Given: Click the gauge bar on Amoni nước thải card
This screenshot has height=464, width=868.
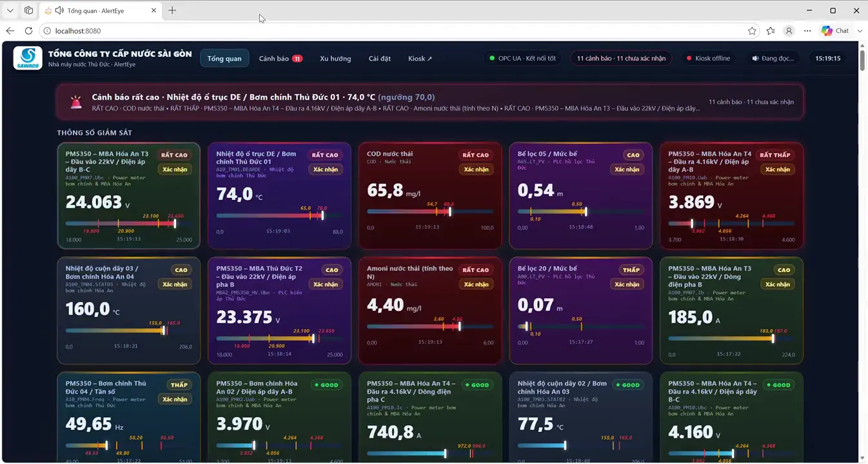Looking at the screenshot, I should pyautogui.click(x=430, y=326).
